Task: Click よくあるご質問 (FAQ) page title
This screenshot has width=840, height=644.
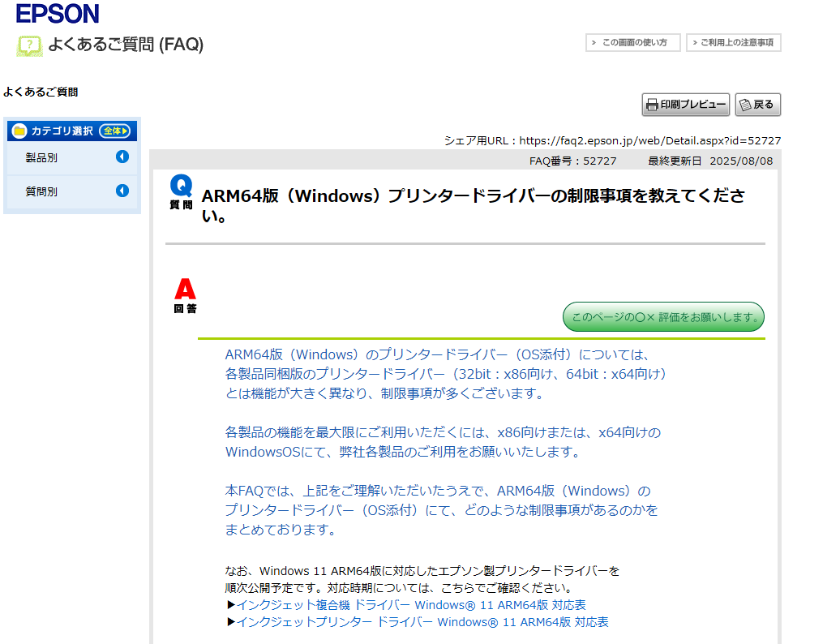Action: click(x=126, y=44)
